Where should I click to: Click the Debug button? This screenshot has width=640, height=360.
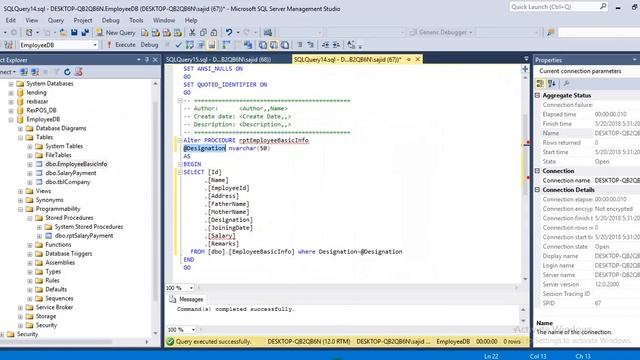(149, 45)
